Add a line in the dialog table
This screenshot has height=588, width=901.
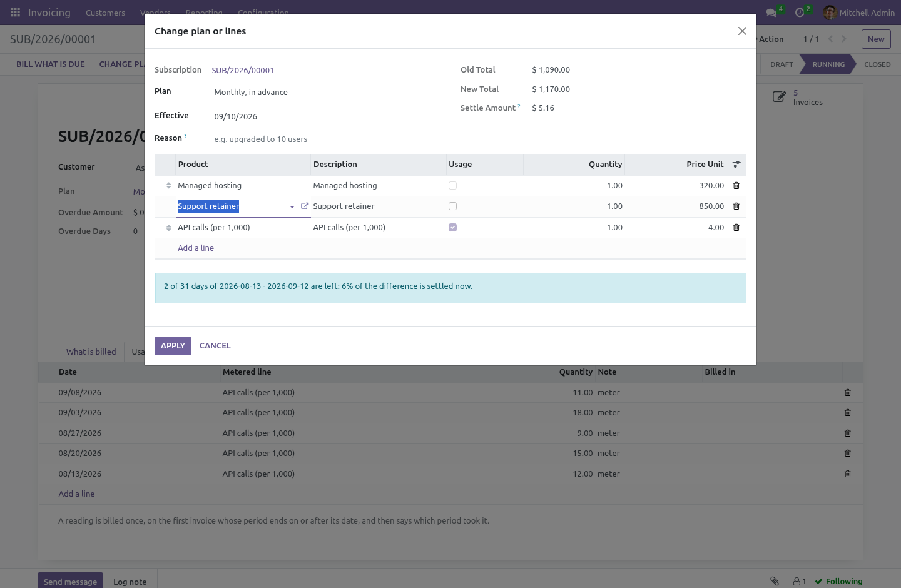click(196, 248)
